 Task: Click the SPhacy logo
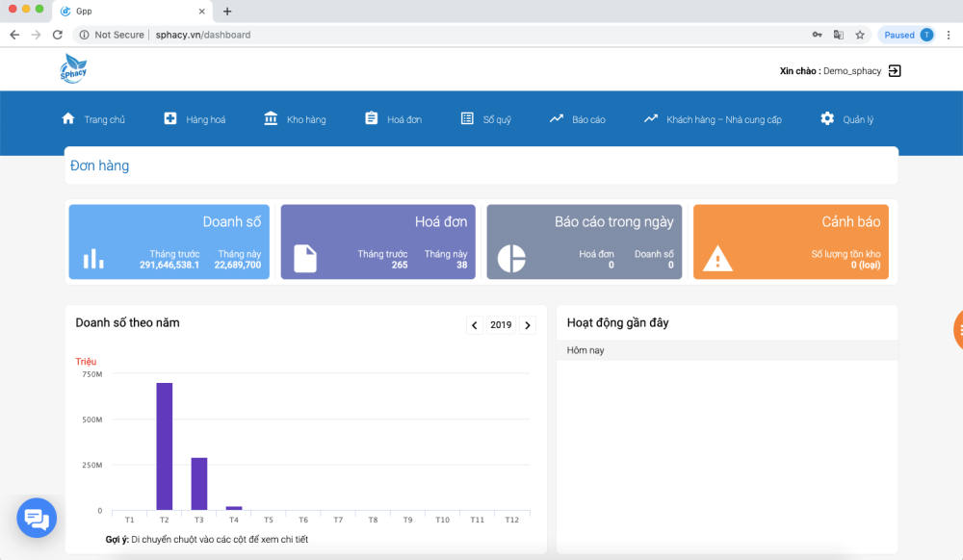click(x=73, y=68)
